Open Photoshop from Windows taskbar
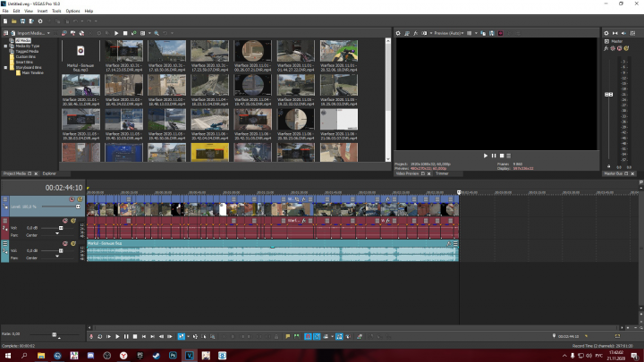Image resolution: width=644 pixels, height=362 pixels. 173,356
